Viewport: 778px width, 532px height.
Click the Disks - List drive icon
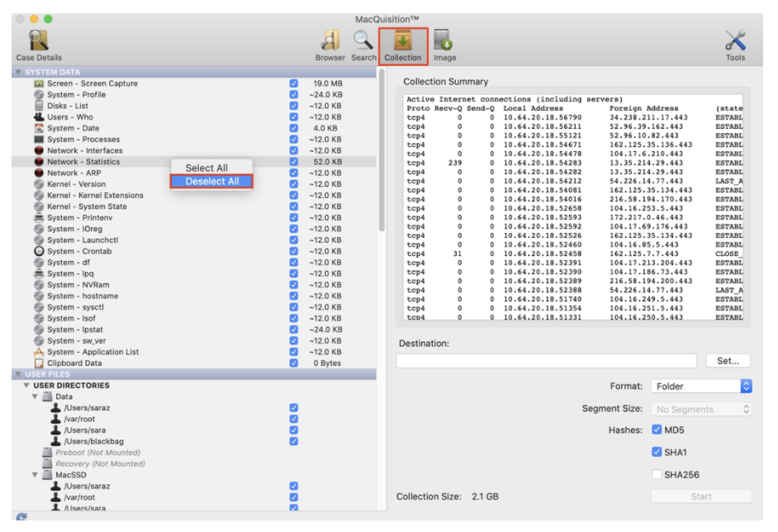point(39,106)
